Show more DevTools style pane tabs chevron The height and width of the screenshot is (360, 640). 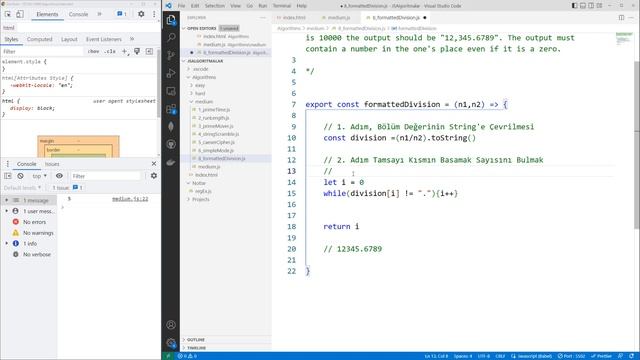[132, 39]
